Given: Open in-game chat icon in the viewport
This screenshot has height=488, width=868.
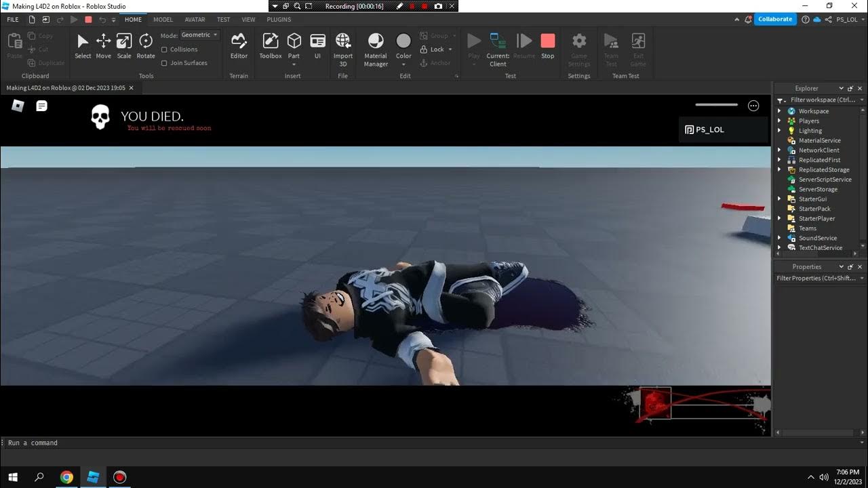Looking at the screenshot, I should tap(42, 106).
